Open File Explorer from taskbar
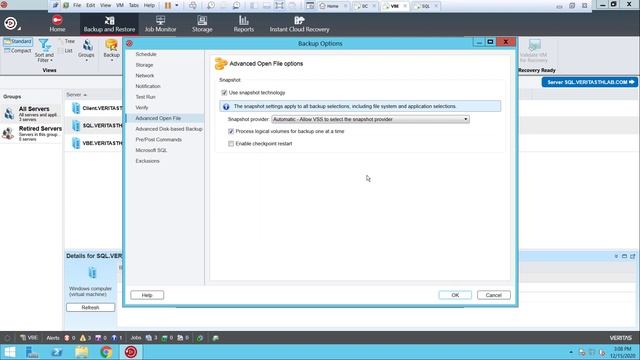The image size is (640, 360). [x=81, y=352]
